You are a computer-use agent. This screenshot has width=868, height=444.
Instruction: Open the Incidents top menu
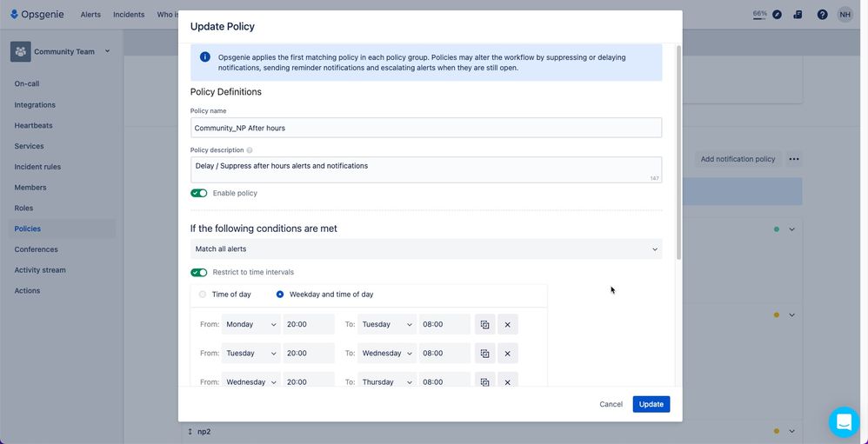click(129, 15)
